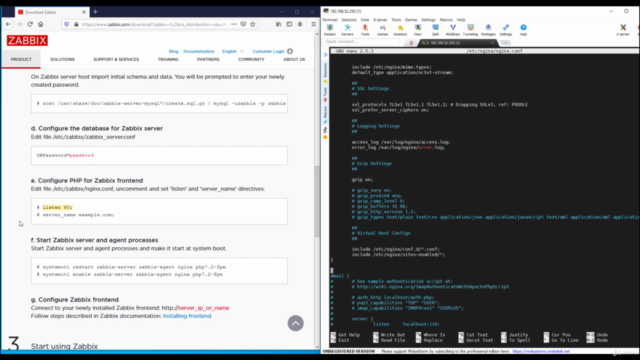640x360 pixels.
Task: Select PRODUCT in Zabbix navigation
Action: coord(21,59)
